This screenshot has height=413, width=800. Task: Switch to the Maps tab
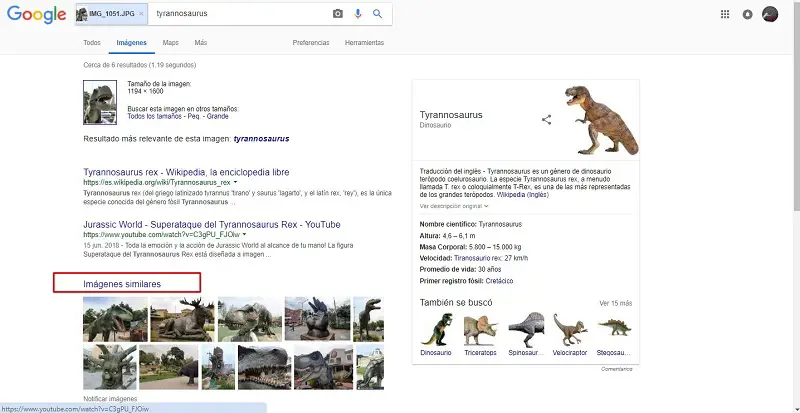[170, 43]
